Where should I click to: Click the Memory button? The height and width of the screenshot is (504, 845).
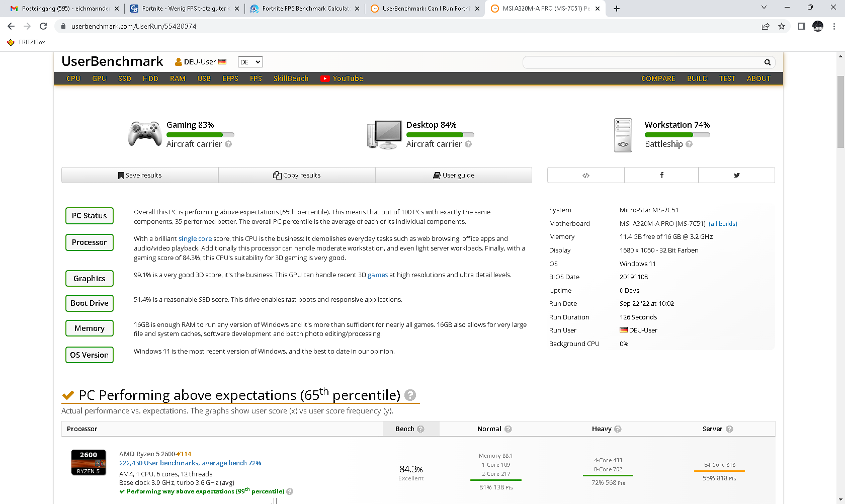coord(90,328)
